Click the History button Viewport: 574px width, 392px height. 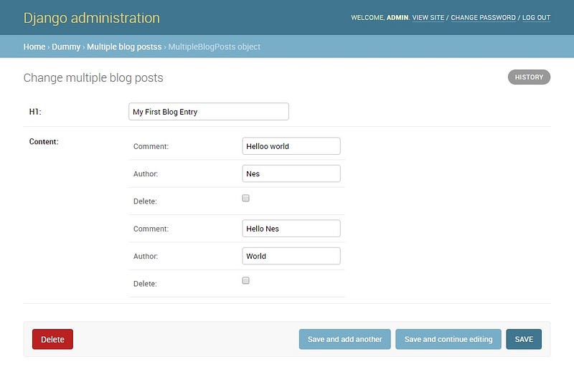coord(529,77)
